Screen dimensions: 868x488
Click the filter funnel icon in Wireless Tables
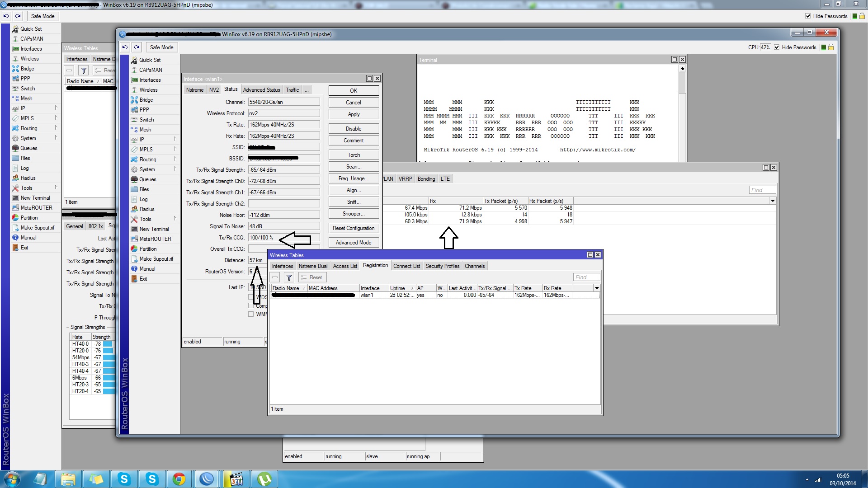point(289,277)
